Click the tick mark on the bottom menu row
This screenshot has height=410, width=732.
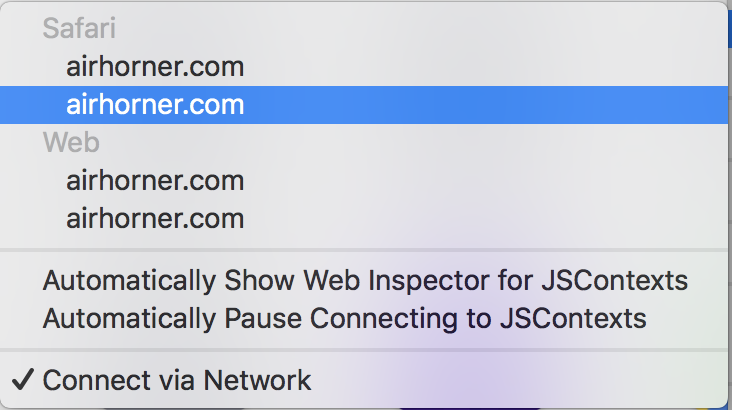22,380
